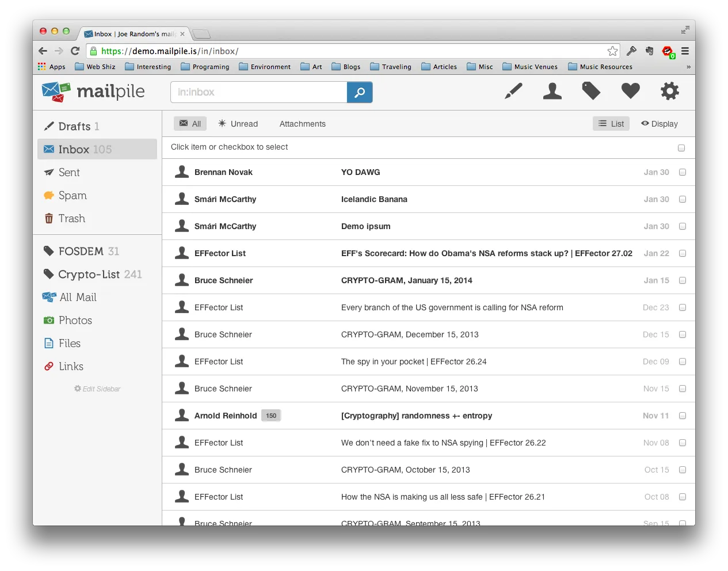
Task: Select the Attachments filter tab
Action: point(302,123)
